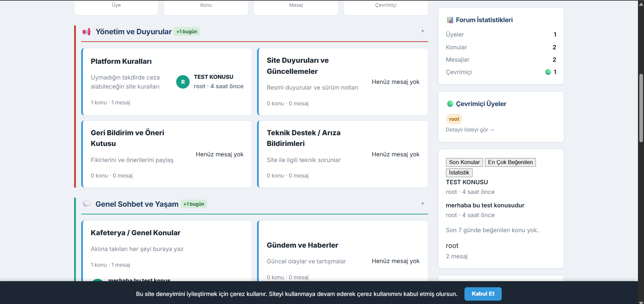The height and width of the screenshot is (304, 644).
Task: Click the root author name in statistics tab list
Action: (x=452, y=246)
